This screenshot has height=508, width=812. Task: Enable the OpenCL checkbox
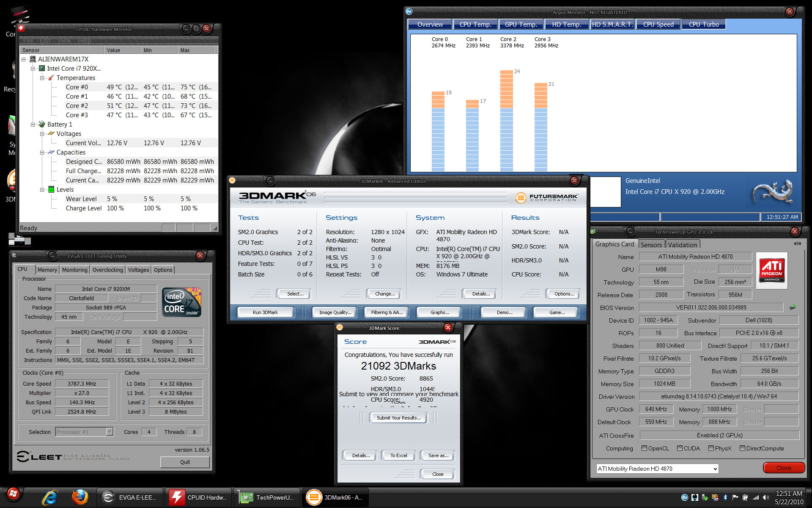(x=644, y=448)
